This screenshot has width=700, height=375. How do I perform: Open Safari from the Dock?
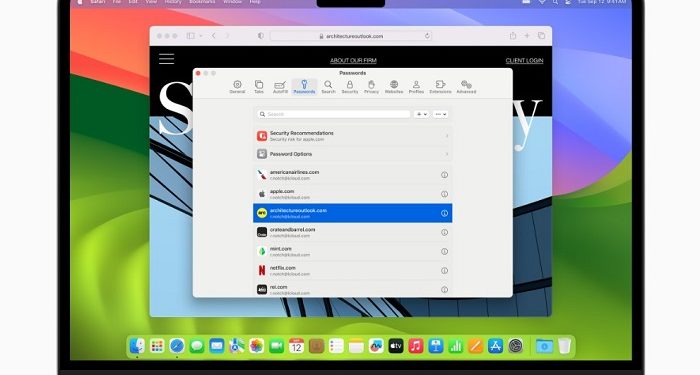click(x=177, y=346)
